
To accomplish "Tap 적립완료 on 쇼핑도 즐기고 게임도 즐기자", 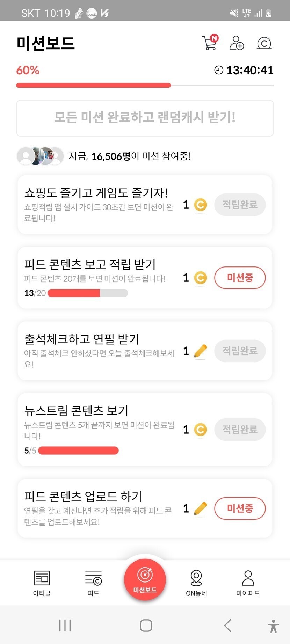I will click(240, 205).
